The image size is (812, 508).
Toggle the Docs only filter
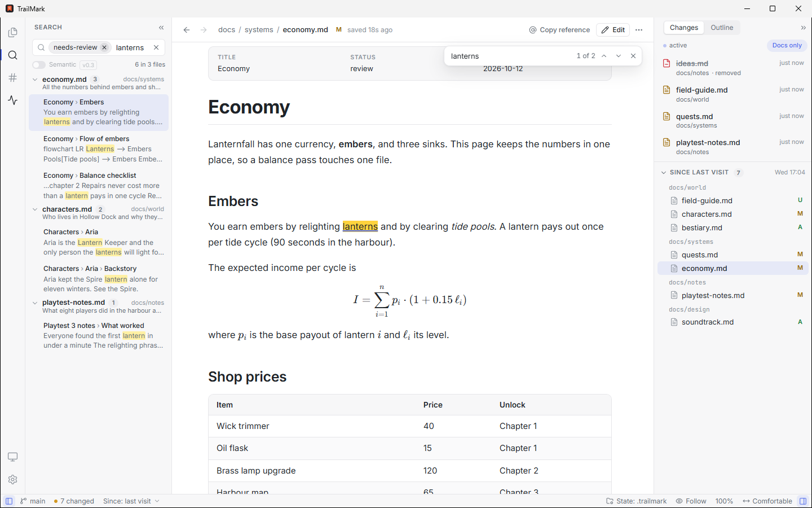[787, 45]
